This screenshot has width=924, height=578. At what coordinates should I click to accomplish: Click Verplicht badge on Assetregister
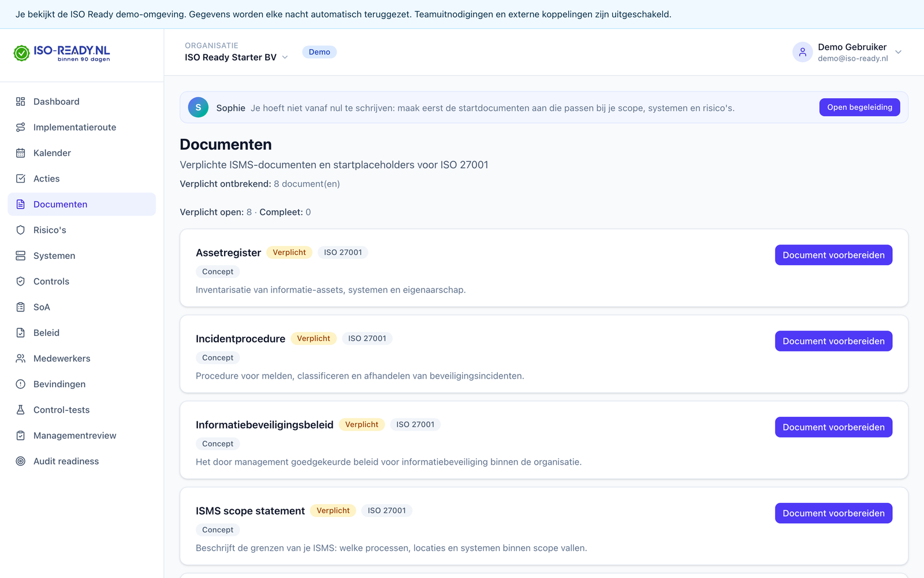pos(289,253)
